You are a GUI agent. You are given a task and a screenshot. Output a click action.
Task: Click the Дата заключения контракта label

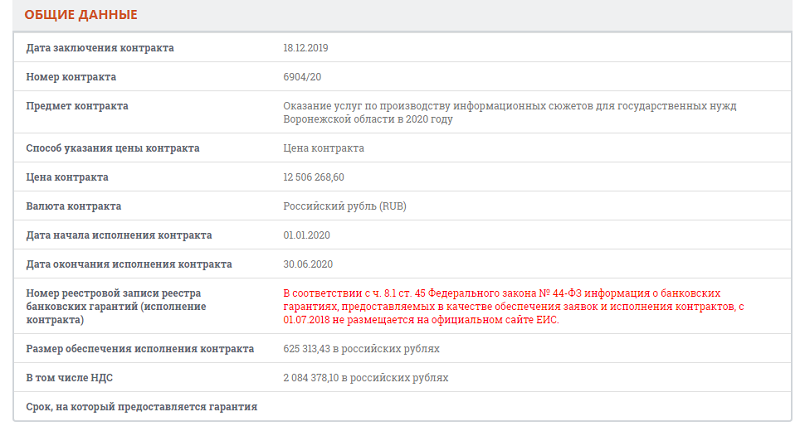tap(100, 48)
